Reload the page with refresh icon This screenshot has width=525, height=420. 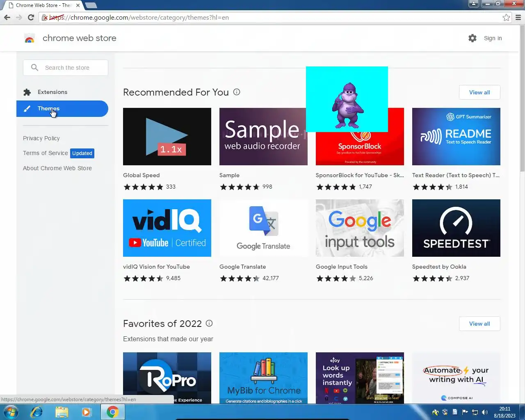31,17
